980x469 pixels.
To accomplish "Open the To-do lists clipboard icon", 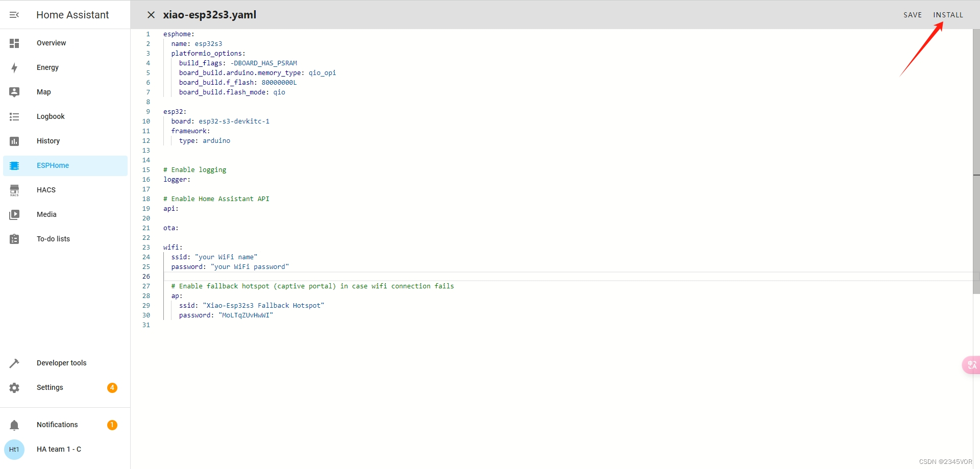I will [x=14, y=239].
